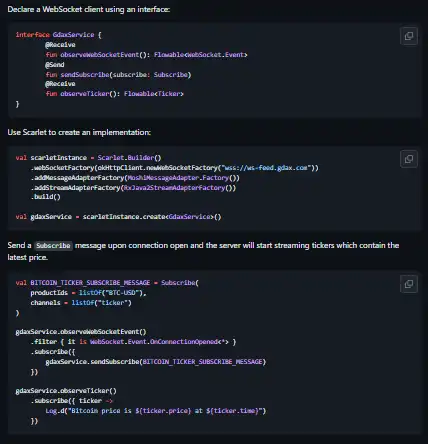Click 'Declare a WebSocket client using an interface:' text

point(89,9)
